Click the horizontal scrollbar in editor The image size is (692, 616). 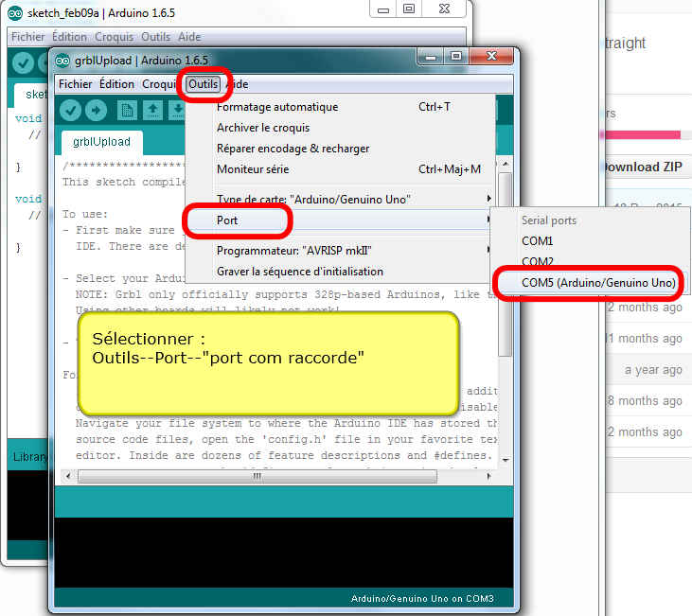(256, 476)
